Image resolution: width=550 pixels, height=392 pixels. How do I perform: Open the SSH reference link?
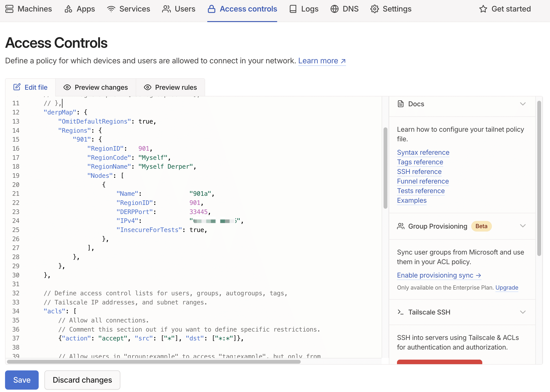[419, 172]
